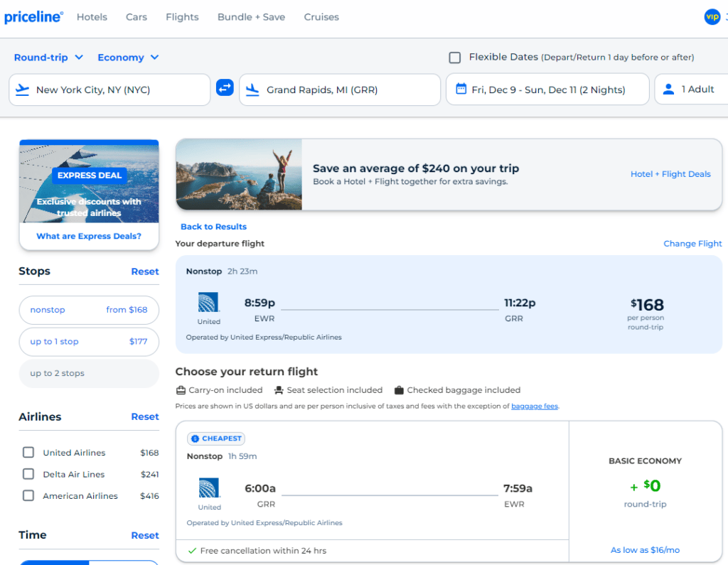Open the Bundle + Save tab
728x565 pixels.
click(x=251, y=17)
